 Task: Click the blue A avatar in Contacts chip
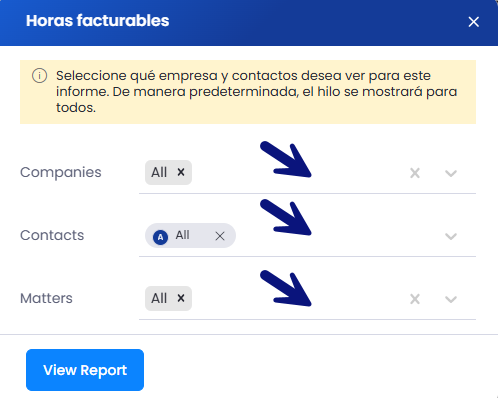coord(160,237)
